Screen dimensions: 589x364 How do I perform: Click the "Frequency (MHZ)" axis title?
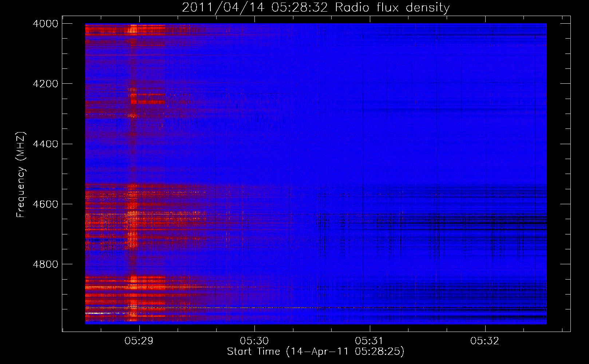point(21,175)
